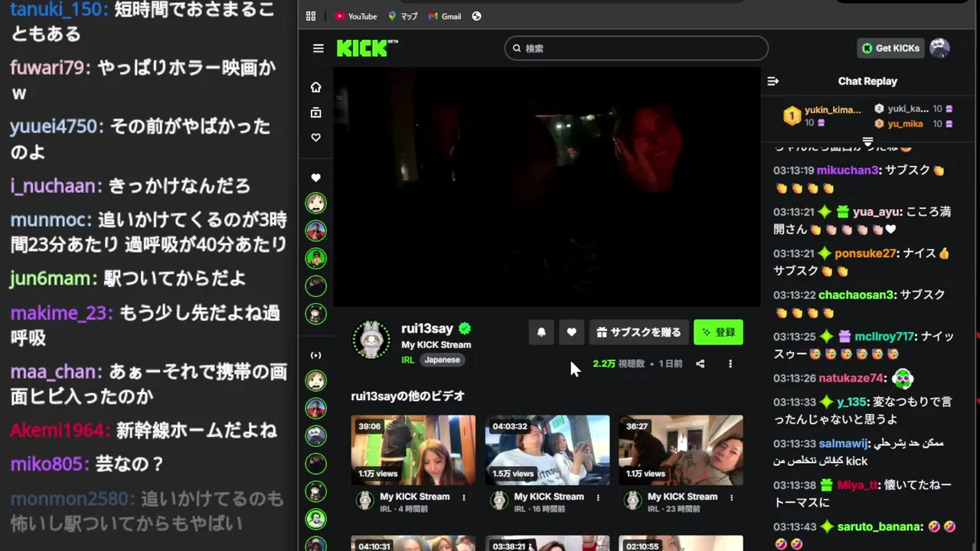Open My KICK Stream title for 4 時間前 video
This screenshot has height=551, width=980.
pos(415,497)
